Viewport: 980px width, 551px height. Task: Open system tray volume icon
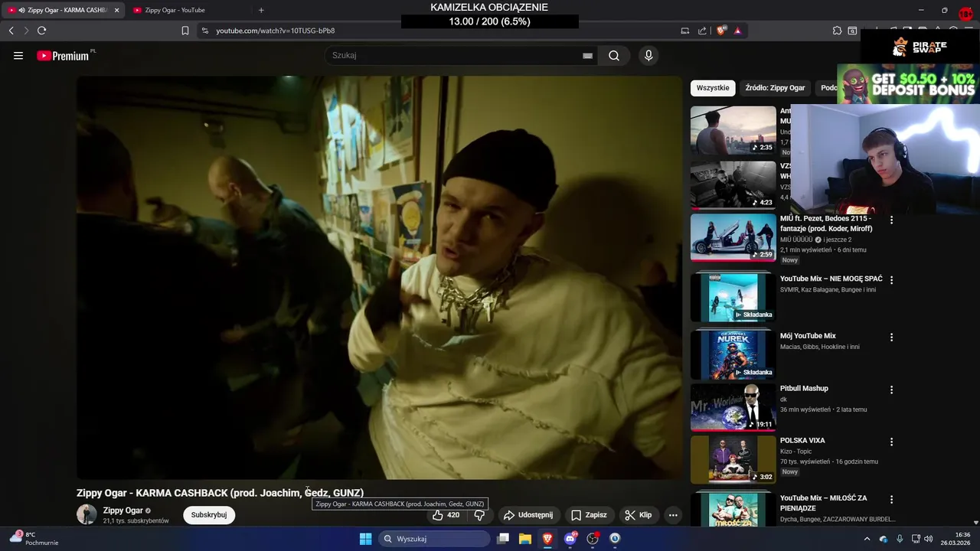pos(928,539)
